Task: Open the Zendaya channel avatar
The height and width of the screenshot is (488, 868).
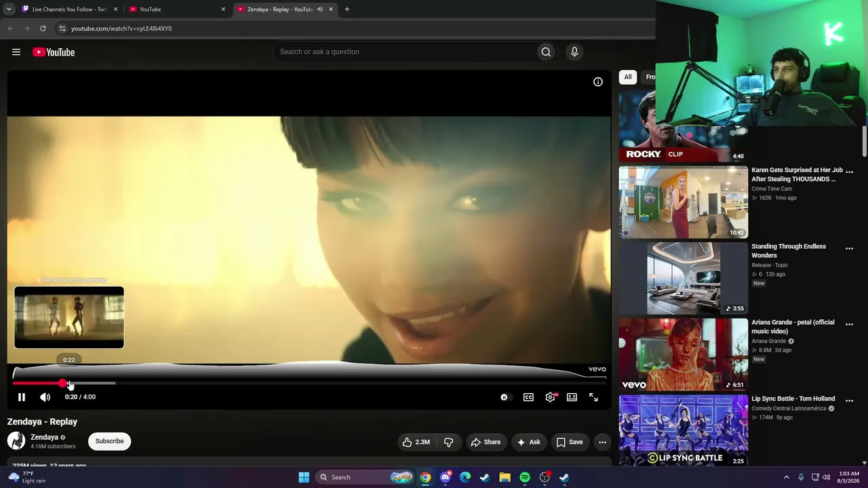Action: 16,441
